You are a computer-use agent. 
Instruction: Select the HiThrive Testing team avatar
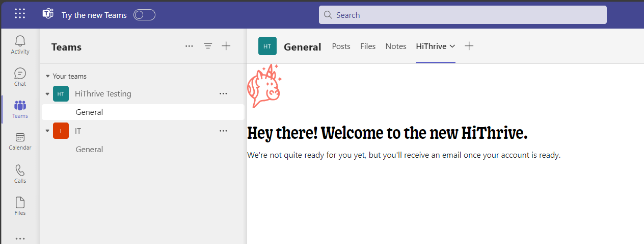(61, 94)
